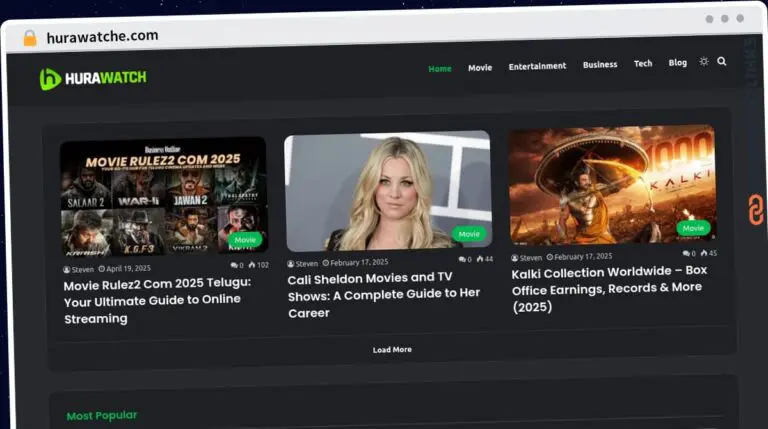Open the Tech menu item
Image resolution: width=768 pixels, height=429 pixels.
click(x=643, y=64)
